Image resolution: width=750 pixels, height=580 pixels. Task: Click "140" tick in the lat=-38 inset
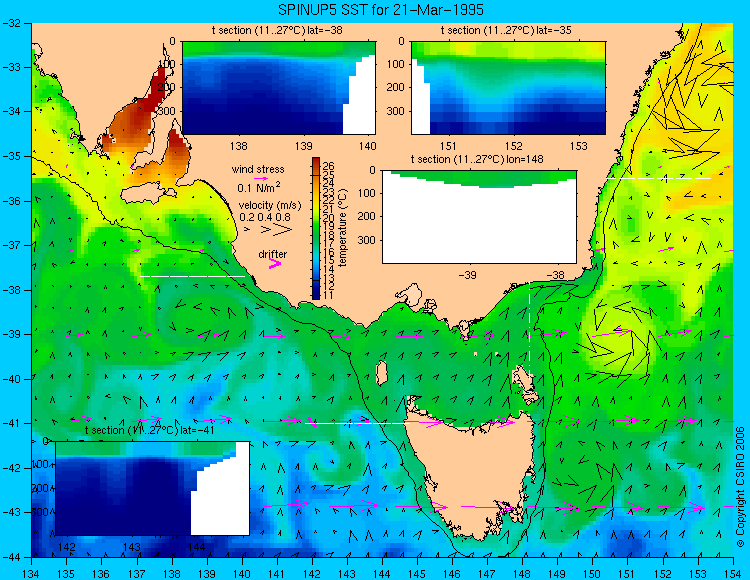point(368,146)
